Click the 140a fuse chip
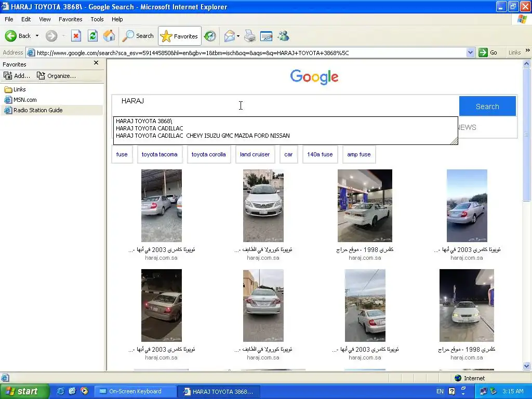This screenshot has height=399, width=532. click(x=320, y=154)
